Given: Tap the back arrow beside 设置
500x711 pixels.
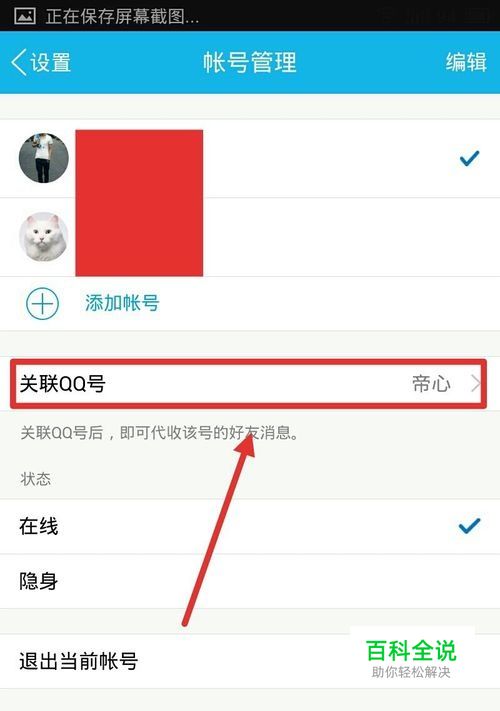Looking at the screenshot, I should coord(19,62).
